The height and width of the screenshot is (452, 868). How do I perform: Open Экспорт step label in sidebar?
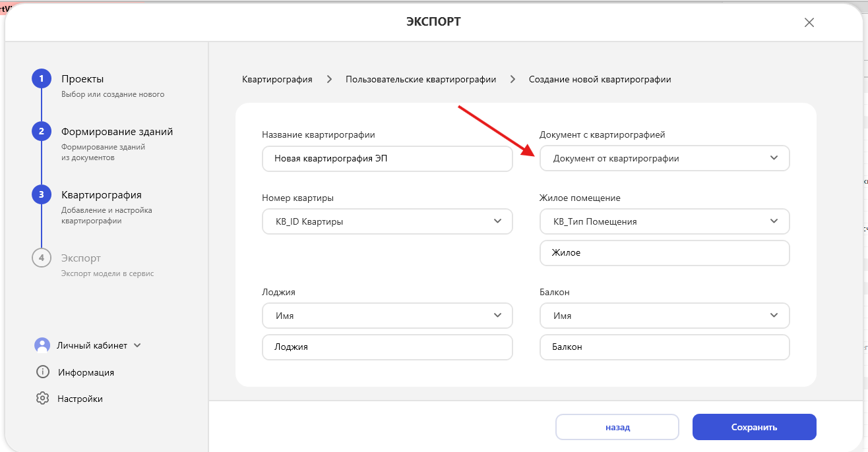coord(81,258)
